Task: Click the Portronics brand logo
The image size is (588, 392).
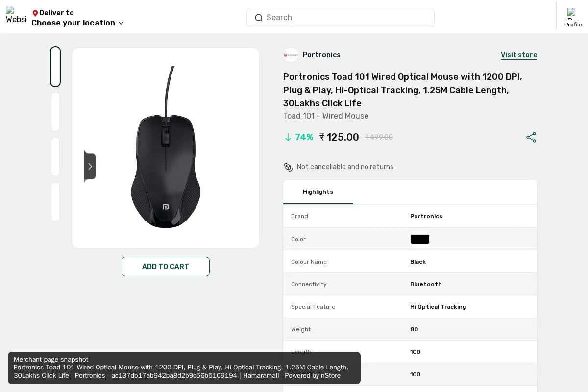Action: tap(291, 55)
